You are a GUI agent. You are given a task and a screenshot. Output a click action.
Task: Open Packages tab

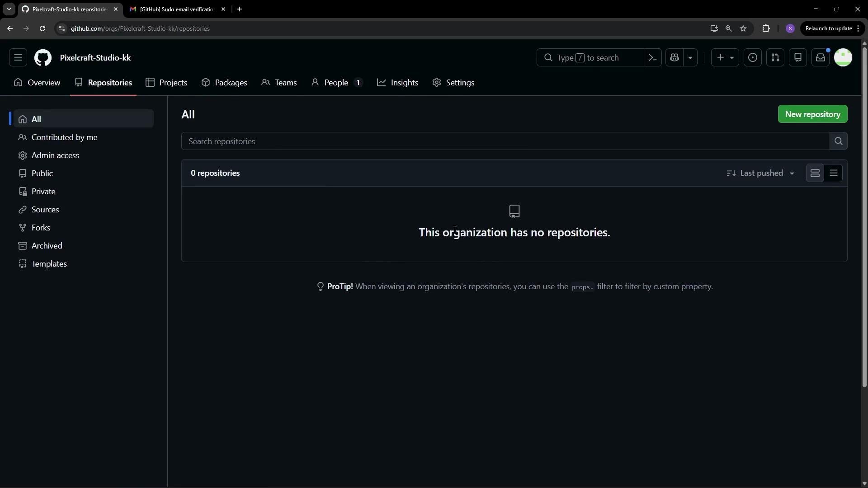pyautogui.click(x=224, y=83)
